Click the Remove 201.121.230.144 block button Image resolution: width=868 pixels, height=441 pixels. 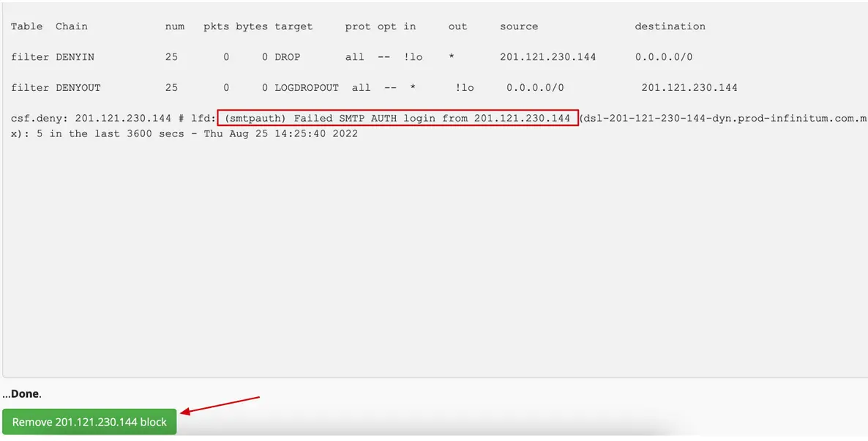pyautogui.click(x=89, y=422)
